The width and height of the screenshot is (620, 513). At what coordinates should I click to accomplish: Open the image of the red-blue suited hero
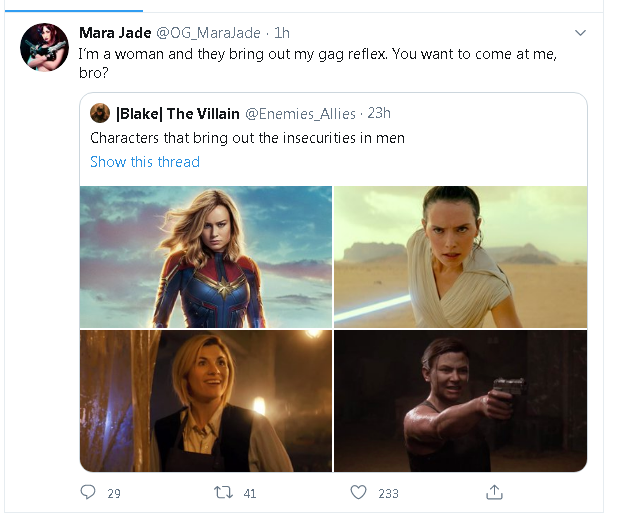click(x=206, y=255)
